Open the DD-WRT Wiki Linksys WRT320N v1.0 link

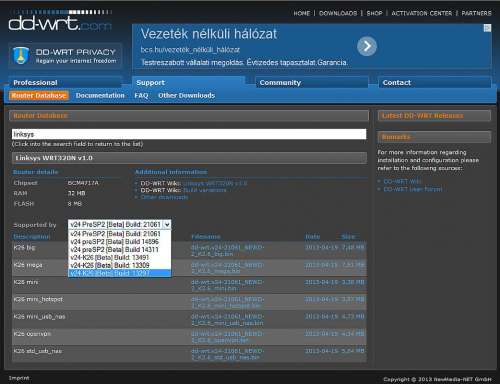click(x=215, y=183)
